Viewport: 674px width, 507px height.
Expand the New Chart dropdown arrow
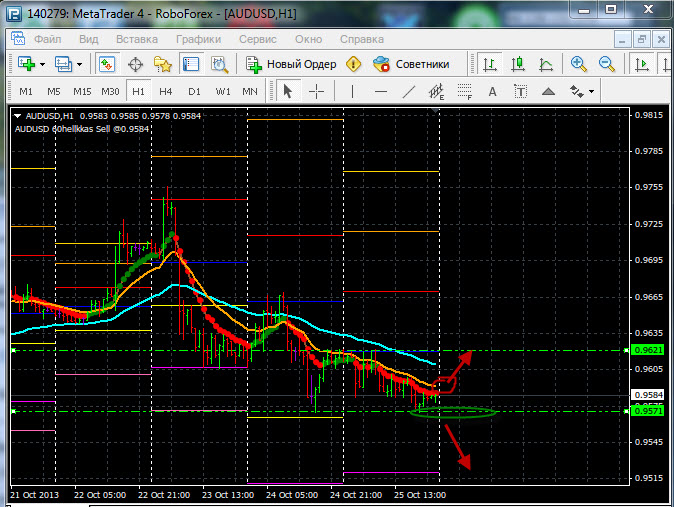[x=43, y=64]
